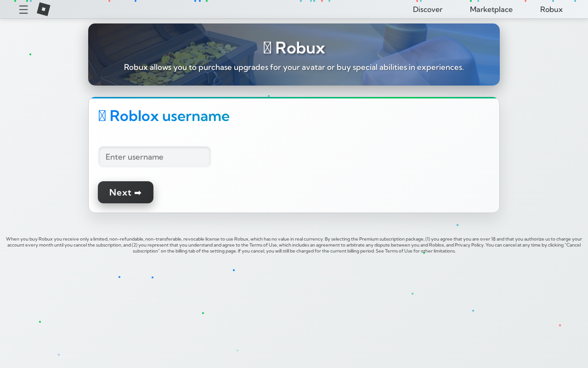Screen dimensions: 588x368
Task: Go to the Marketplace tab
Action: tap(491, 10)
